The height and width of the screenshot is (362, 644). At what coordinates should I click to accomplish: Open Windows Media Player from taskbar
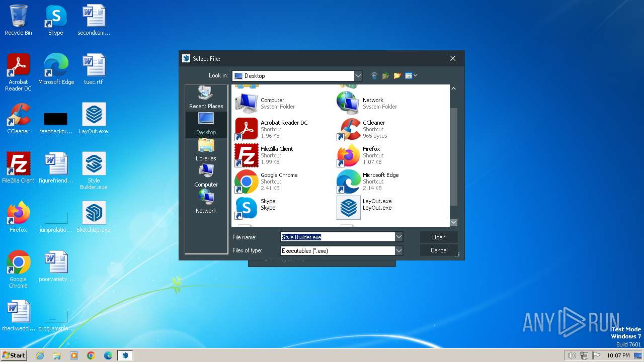(74, 355)
